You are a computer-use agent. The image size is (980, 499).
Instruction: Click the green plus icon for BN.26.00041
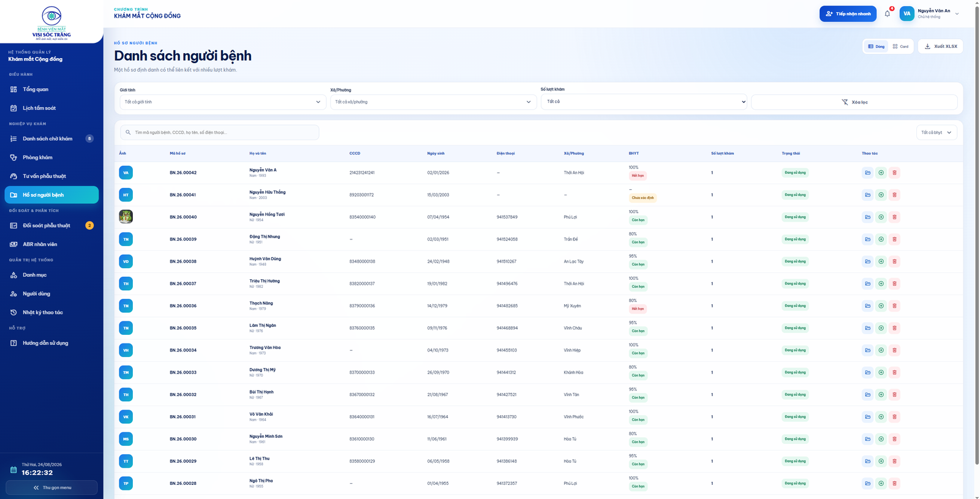coord(881,195)
